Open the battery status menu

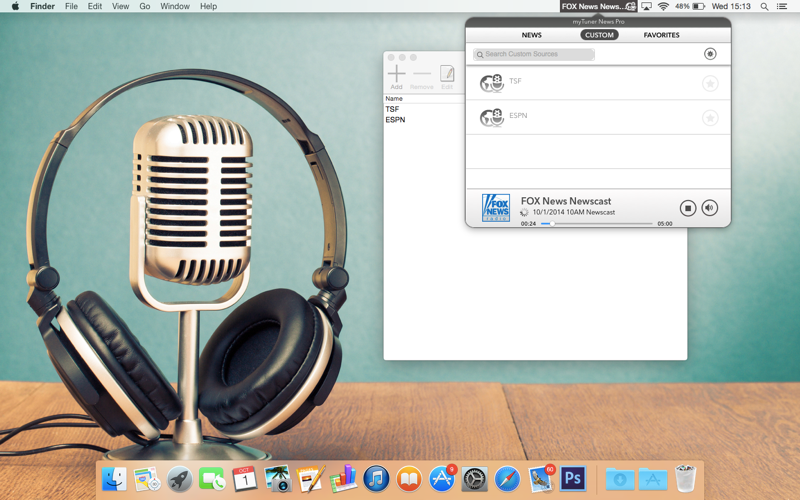[x=690, y=6]
